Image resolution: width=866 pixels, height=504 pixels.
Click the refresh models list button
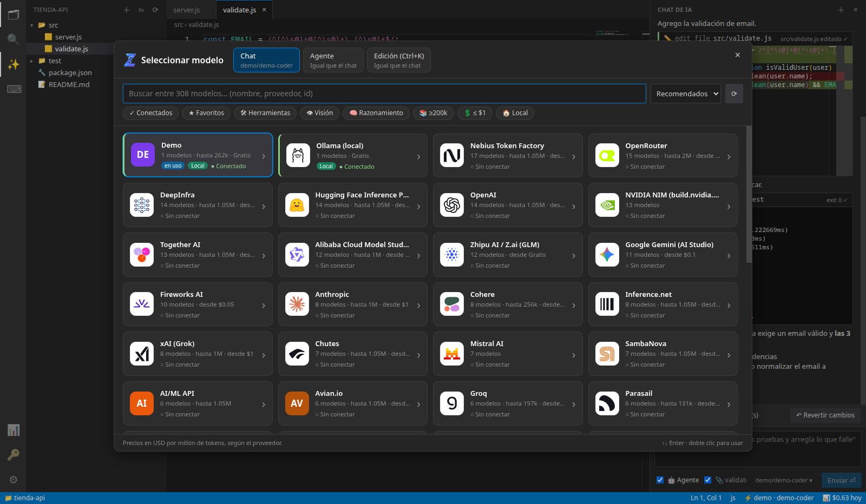coord(734,94)
